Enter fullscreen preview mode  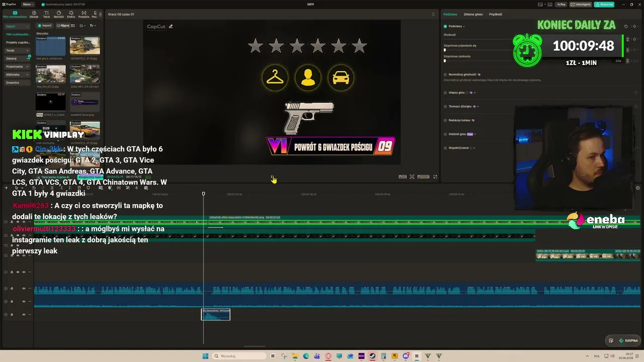click(435, 177)
